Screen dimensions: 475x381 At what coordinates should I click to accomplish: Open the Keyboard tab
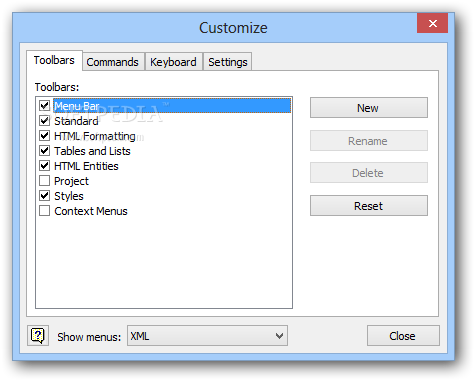[173, 62]
